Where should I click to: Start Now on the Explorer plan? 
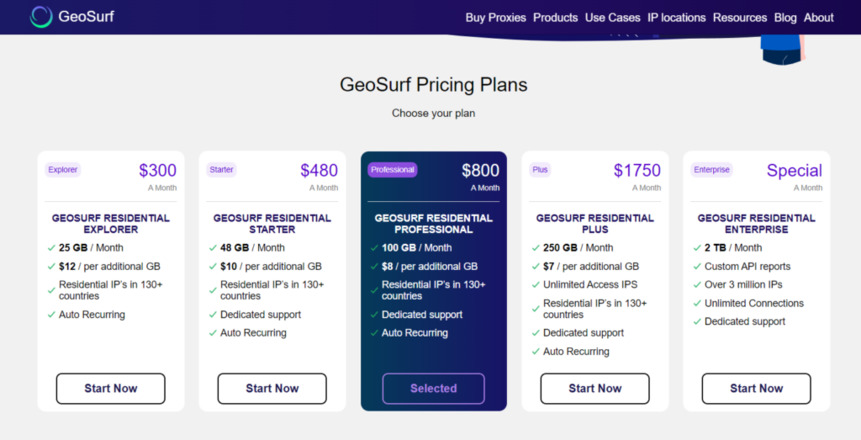[x=110, y=388]
